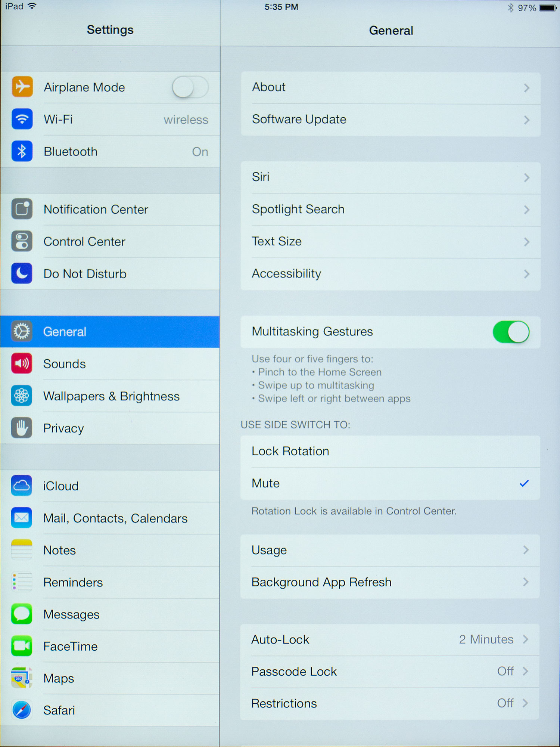Open the Siri chevron
Viewport: 560px width, 747px height.
tap(526, 177)
